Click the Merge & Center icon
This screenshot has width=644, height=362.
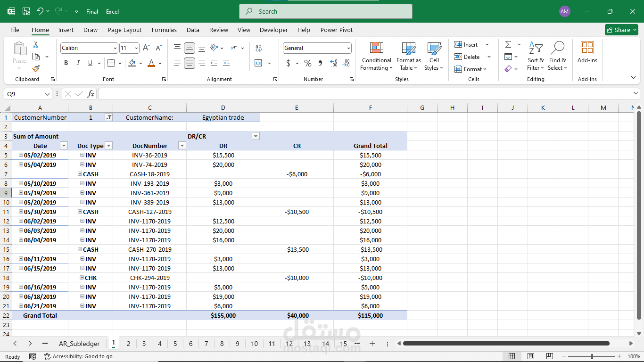[x=258, y=63]
